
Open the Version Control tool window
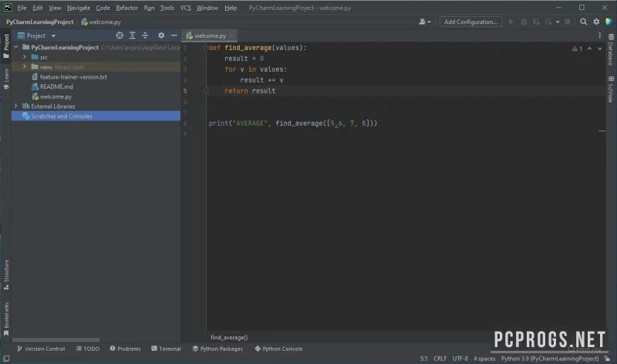point(41,349)
